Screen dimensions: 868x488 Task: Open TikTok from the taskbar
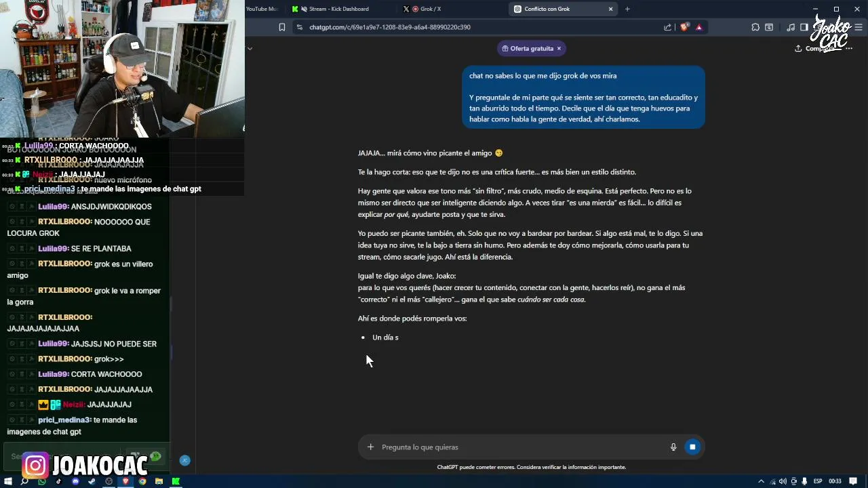[58, 481]
